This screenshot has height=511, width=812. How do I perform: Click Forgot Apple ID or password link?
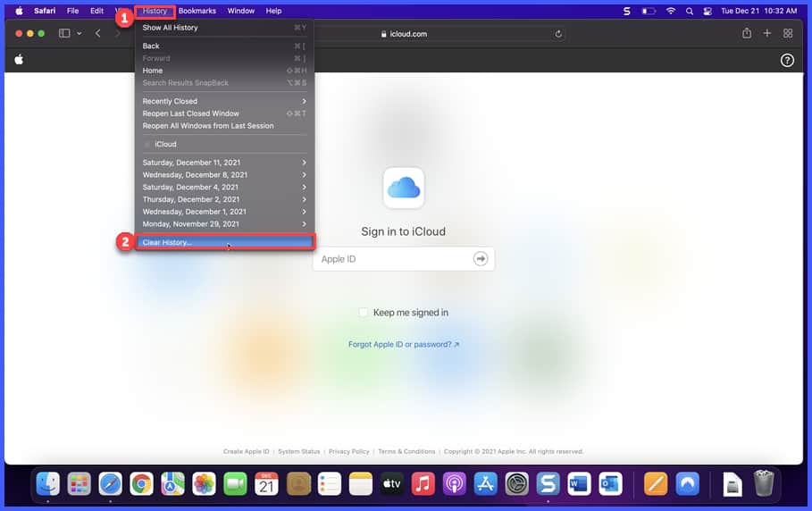coord(404,344)
